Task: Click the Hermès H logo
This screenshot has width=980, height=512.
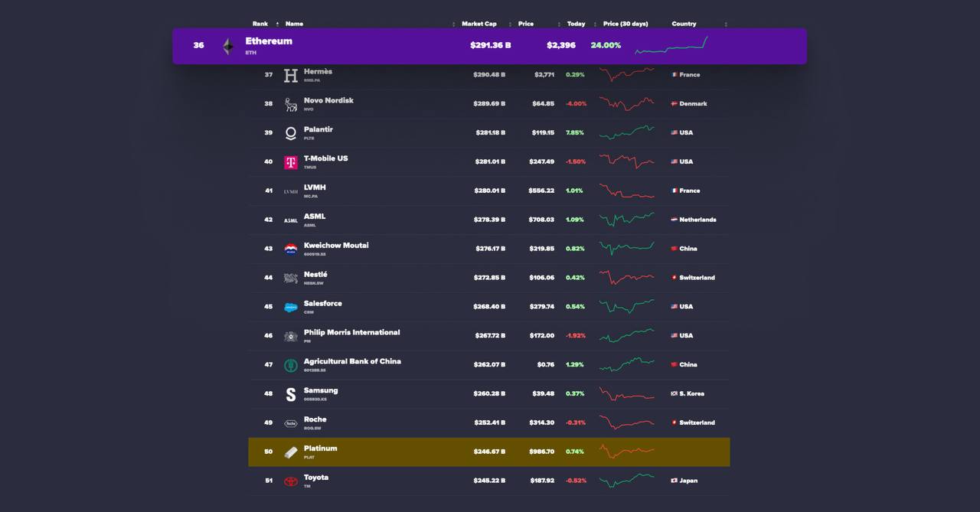Action: [291, 75]
